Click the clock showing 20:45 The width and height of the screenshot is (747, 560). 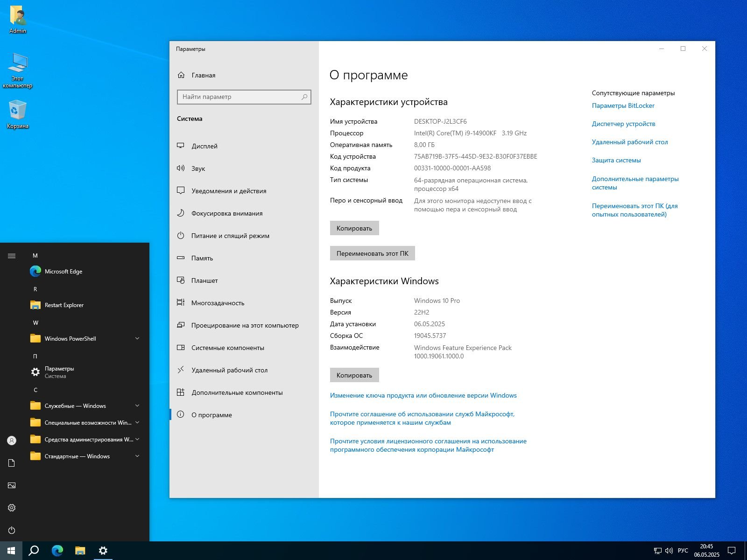[x=706, y=546]
